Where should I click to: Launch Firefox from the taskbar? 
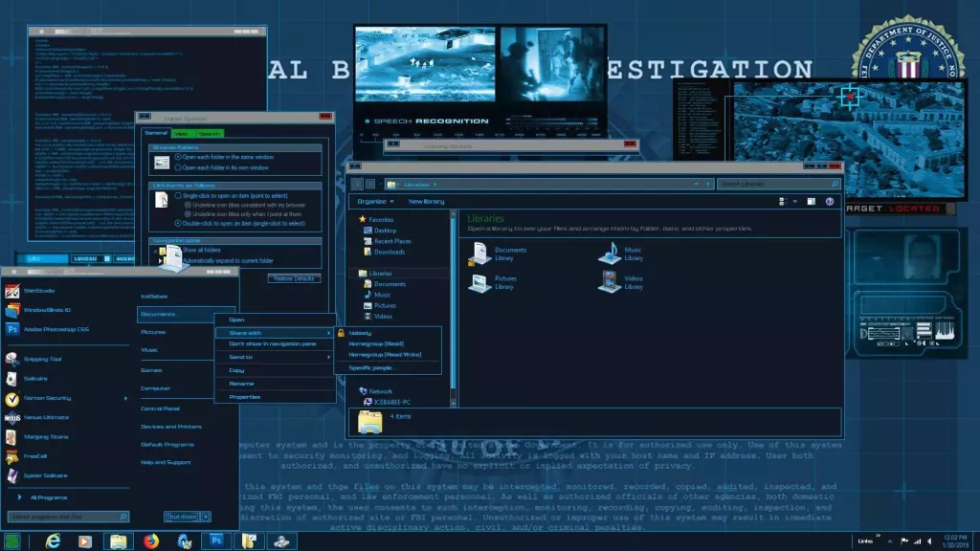click(x=153, y=540)
